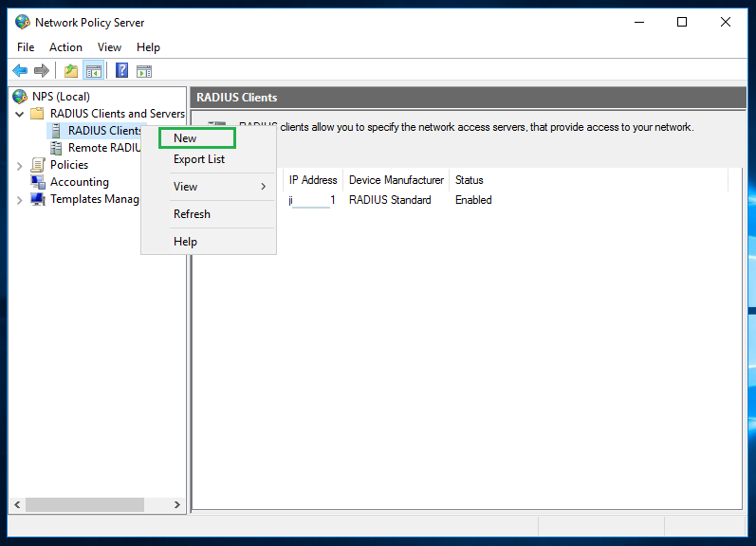Toggle the Show/Hide Action Pane icon
The image size is (756, 546).
[x=144, y=70]
